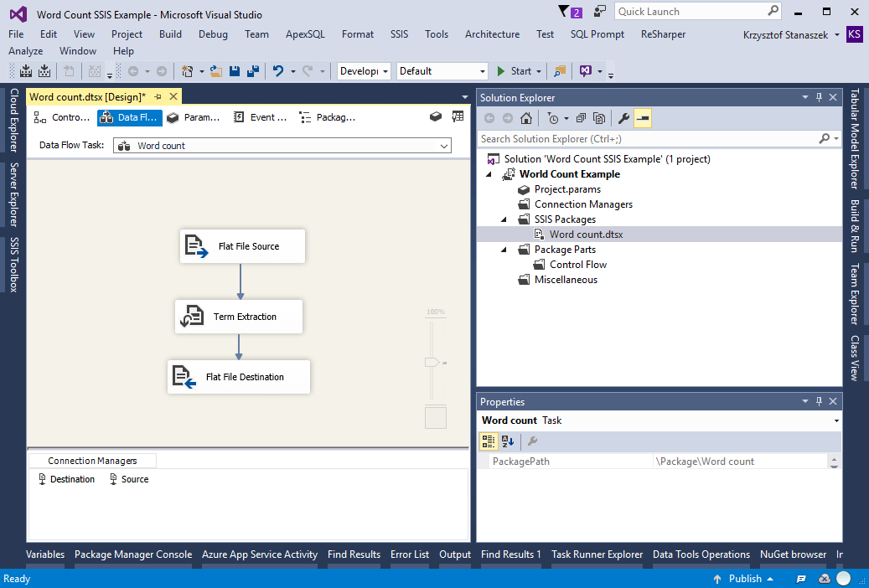Collapse the Package Parts folder
This screenshot has height=588, width=869.
point(504,250)
